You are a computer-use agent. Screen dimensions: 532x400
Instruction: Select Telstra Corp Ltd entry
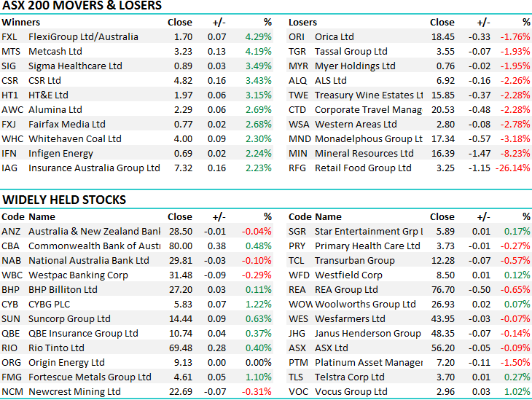(x=350, y=377)
